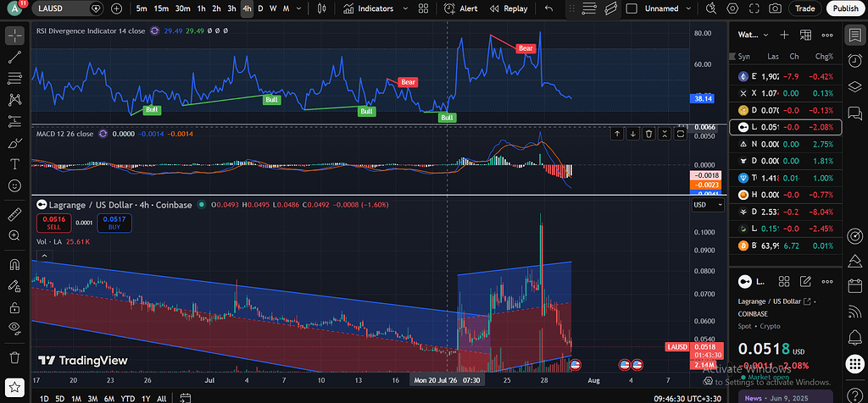Select the text annotation tool

(x=15, y=164)
